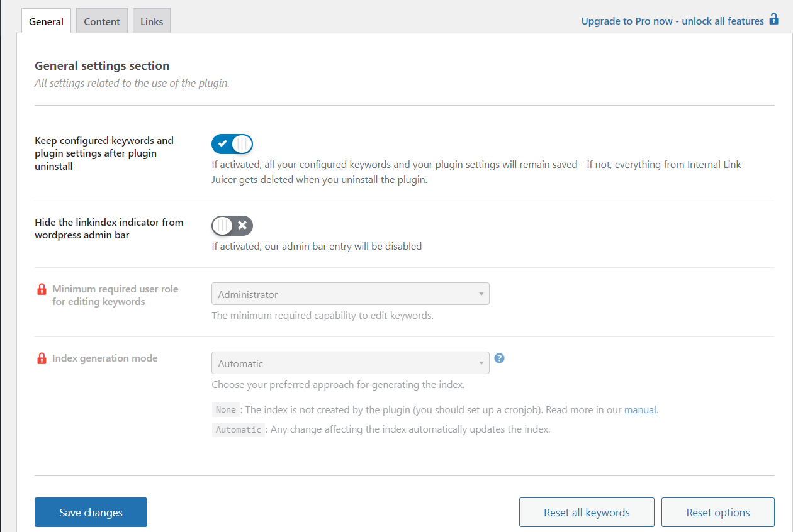Viewport: 793px width, 532px height.
Task: Click the checkmark inside the uninstall settings toggle
Action: click(223, 144)
